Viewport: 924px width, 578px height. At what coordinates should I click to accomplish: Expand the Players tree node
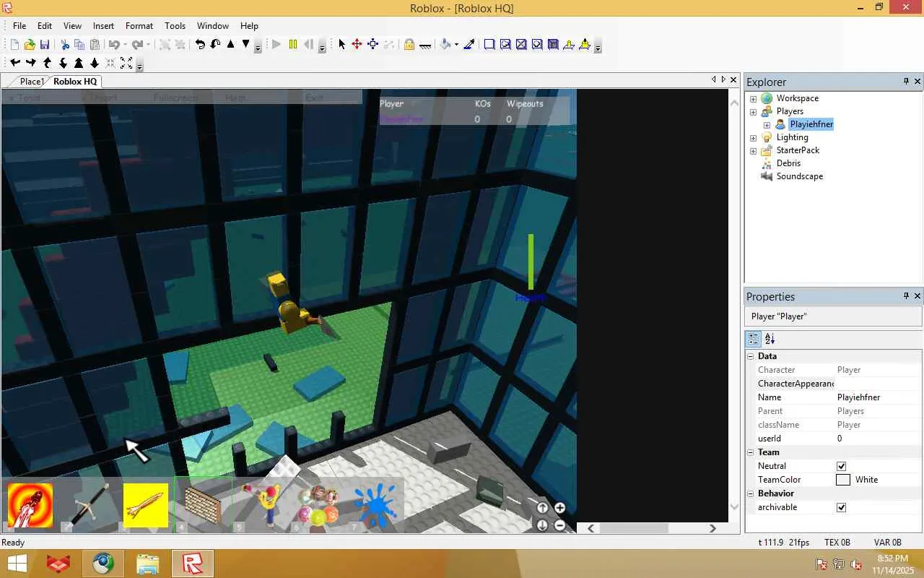(x=753, y=111)
